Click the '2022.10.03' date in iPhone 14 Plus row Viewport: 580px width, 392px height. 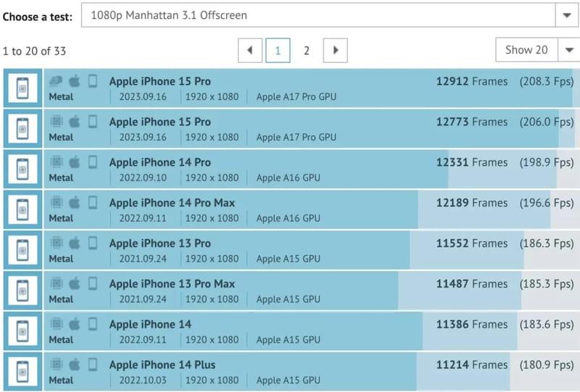[x=143, y=380]
